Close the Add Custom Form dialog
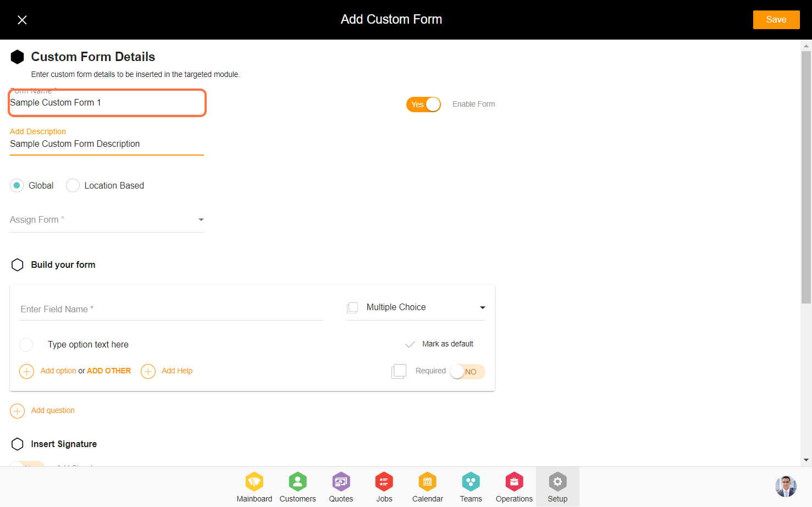 22,20
